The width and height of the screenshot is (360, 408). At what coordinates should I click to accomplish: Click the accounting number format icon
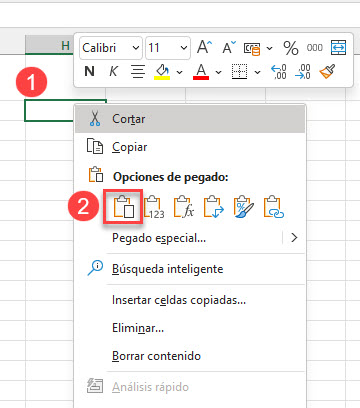pyautogui.click(x=252, y=48)
